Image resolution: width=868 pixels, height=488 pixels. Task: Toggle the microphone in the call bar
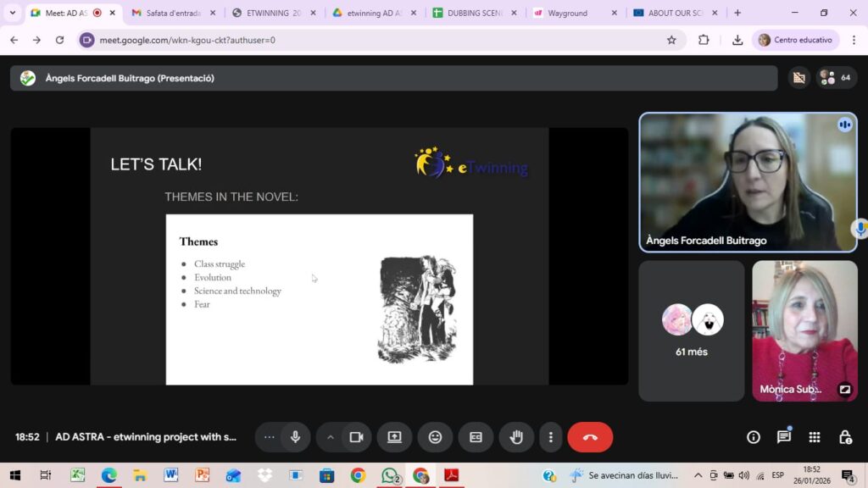[x=296, y=437]
